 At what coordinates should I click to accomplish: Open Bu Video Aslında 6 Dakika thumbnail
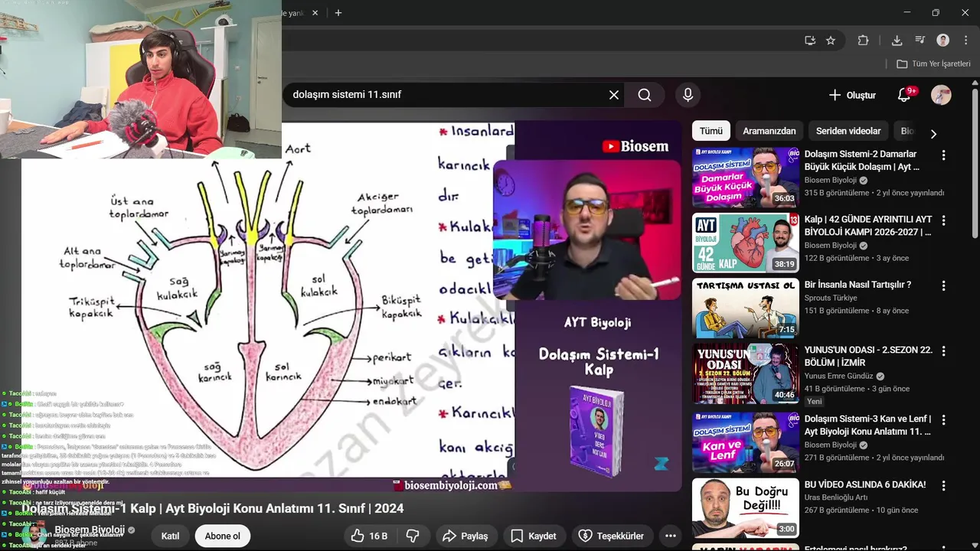click(x=746, y=508)
